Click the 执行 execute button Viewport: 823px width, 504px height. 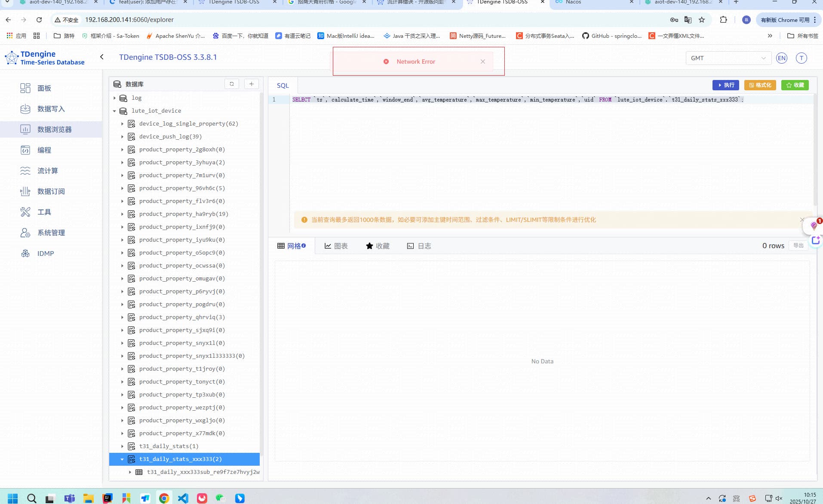pyautogui.click(x=725, y=85)
